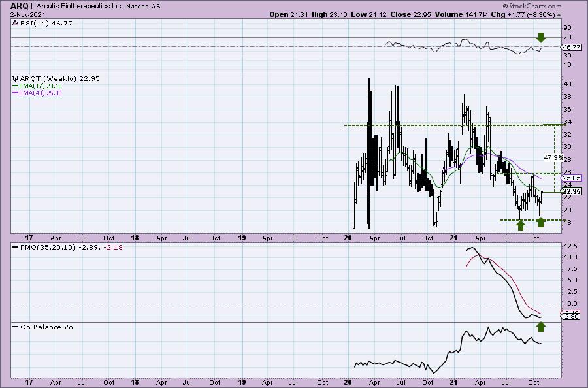Click the purple EMA(43) legend line marker
Screen dimensions: 588x388
(16, 93)
